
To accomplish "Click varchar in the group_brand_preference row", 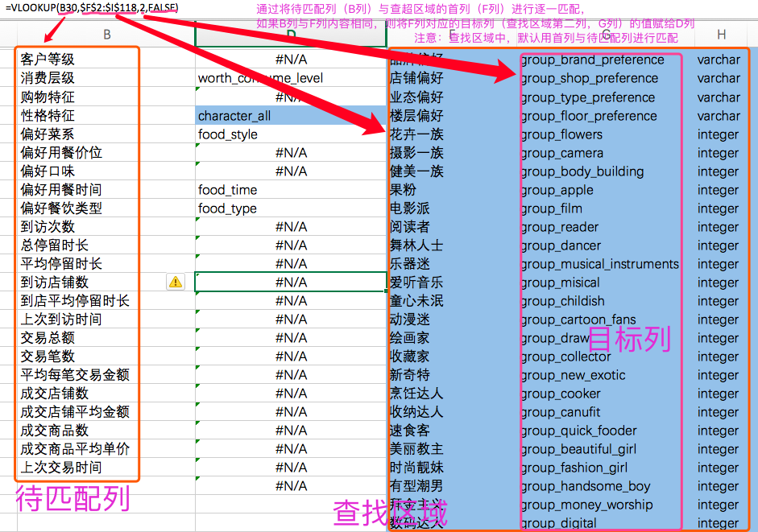I will (719, 60).
